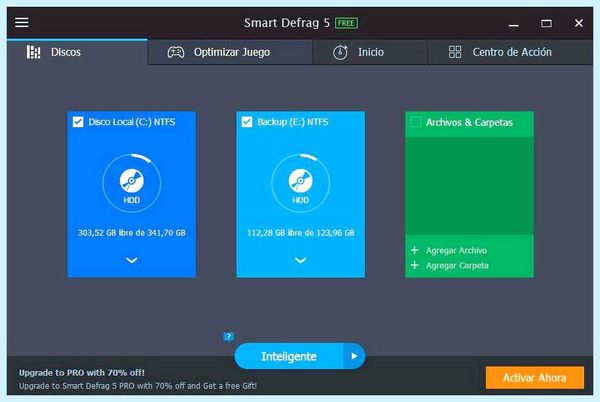Image resolution: width=600 pixels, height=402 pixels.
Task: Open the Optimizar Juego tab
Action: coord(230,52)
